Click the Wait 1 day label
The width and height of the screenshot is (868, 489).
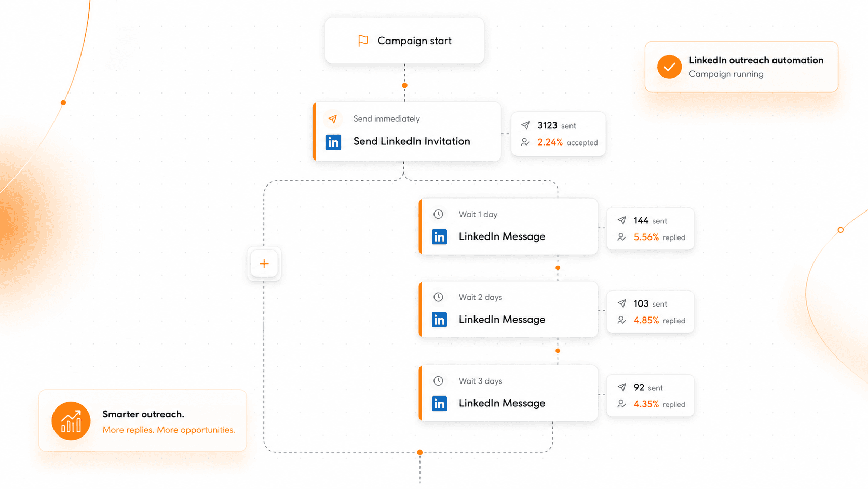click(478, 214)
